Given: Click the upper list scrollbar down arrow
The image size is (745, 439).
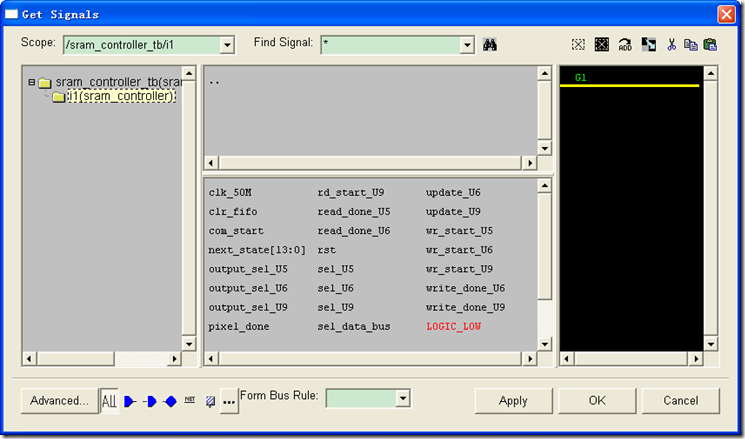Looking at the screenshot, I should [x=544, y=148].
